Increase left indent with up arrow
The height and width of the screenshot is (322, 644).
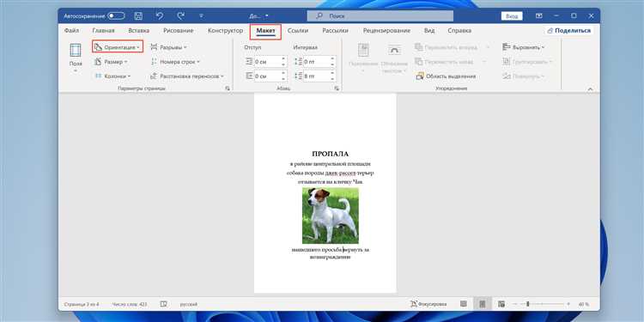click(283, 58)
